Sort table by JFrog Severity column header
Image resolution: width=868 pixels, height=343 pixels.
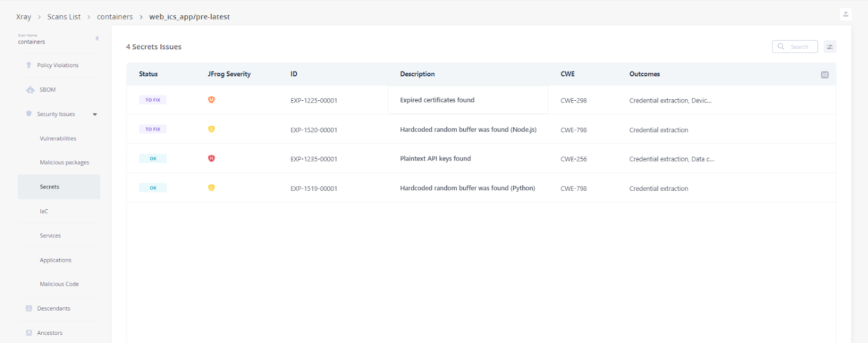point(229,74)
